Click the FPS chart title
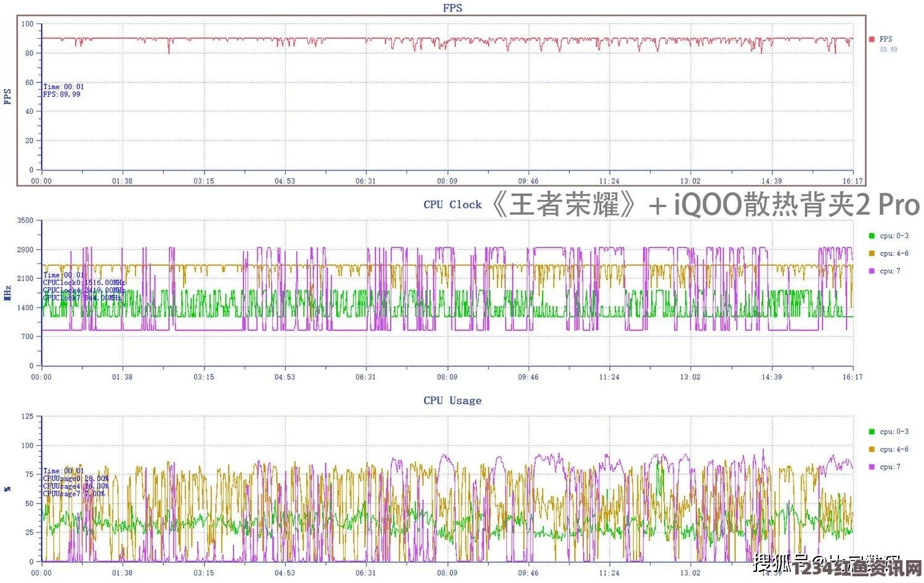 (453, 8)
